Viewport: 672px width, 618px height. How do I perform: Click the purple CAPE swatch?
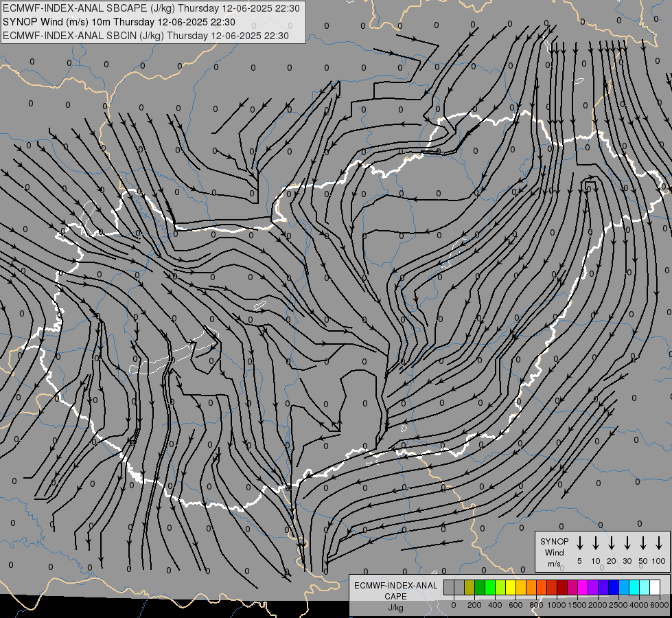tap(593, 587)
